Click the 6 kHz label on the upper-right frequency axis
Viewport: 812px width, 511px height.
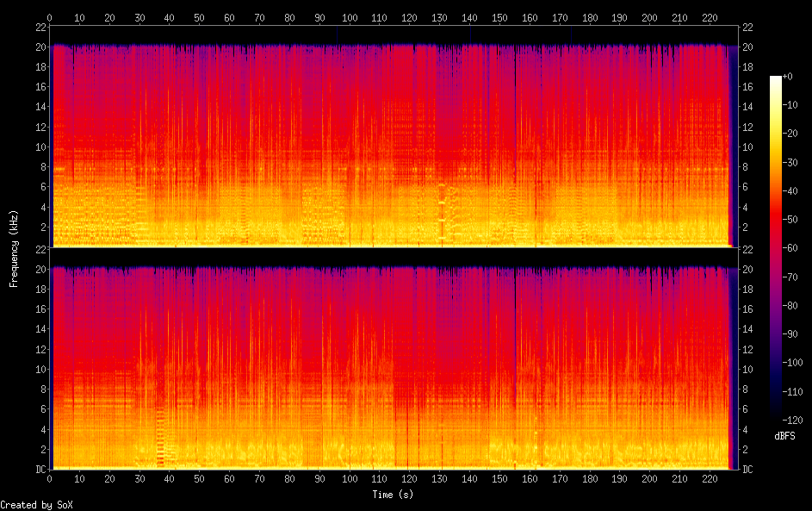[x=746, y=187]
